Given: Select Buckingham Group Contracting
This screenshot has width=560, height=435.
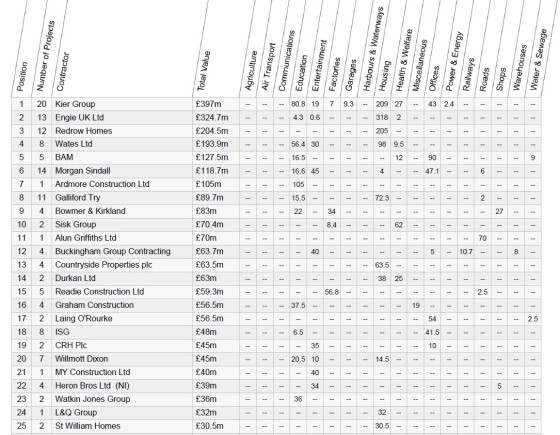Looking at the screenshot, I should point(113,251).
